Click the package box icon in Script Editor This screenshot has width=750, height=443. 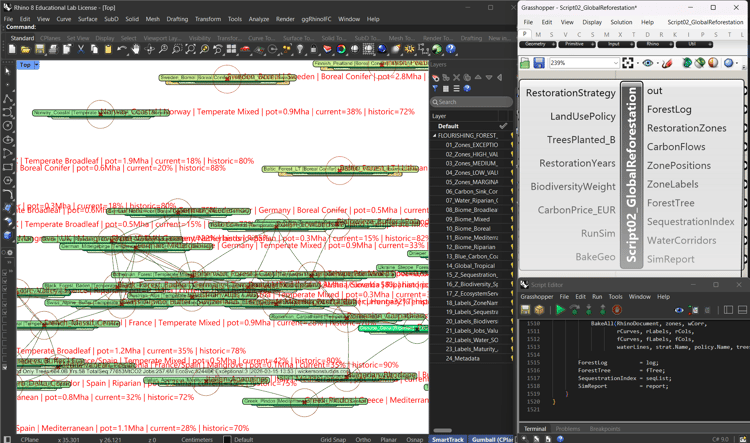pos(539,310)
